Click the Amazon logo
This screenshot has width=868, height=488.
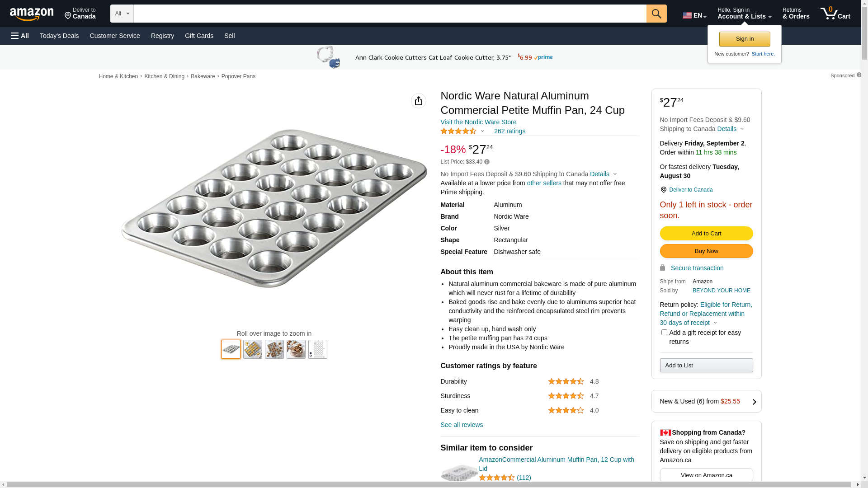pos(32,14)
